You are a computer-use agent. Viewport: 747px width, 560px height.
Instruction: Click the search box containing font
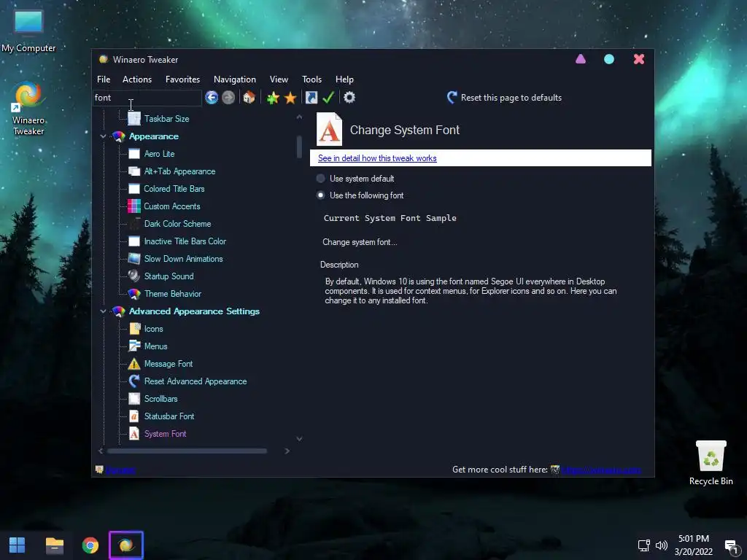pos(147,98)
